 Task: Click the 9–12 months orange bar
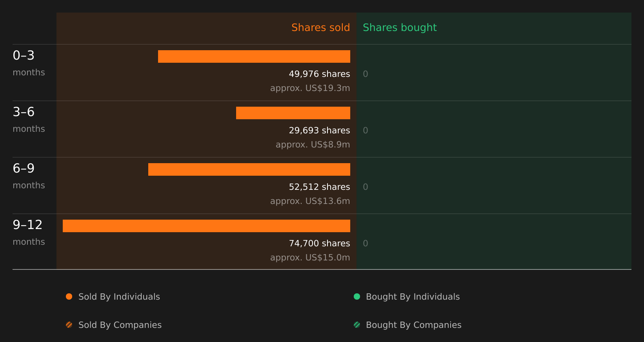pos(206,226)
